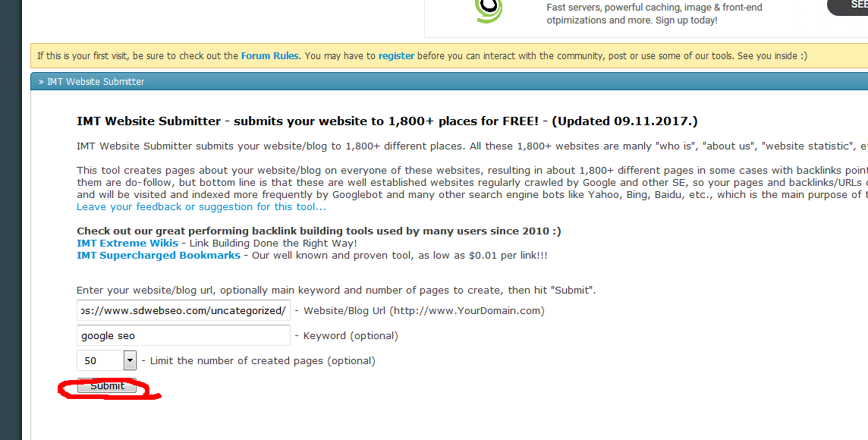This screenshot has width=868, height=440.
Task: Click the Submit button
Action: click(x=107, y=385)
